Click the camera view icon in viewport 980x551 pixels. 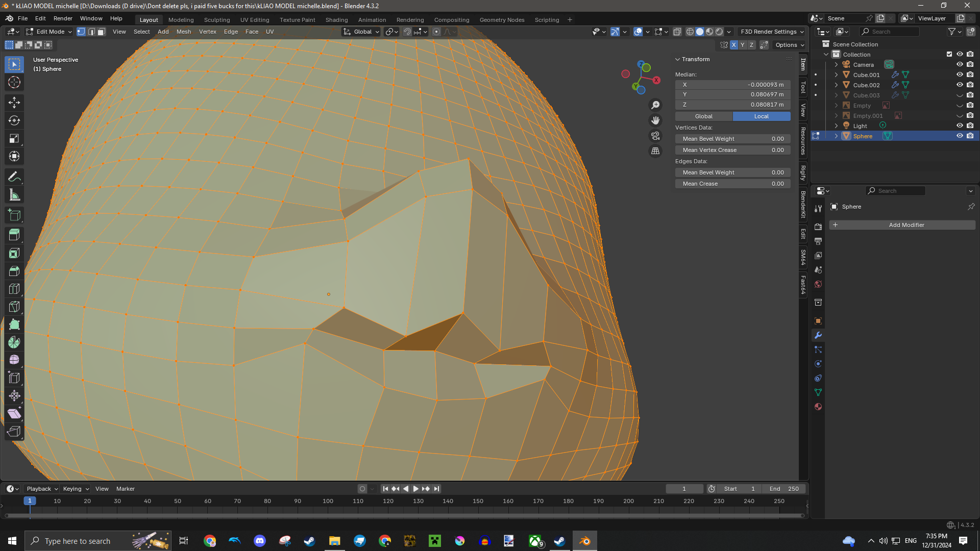point(655,136)
